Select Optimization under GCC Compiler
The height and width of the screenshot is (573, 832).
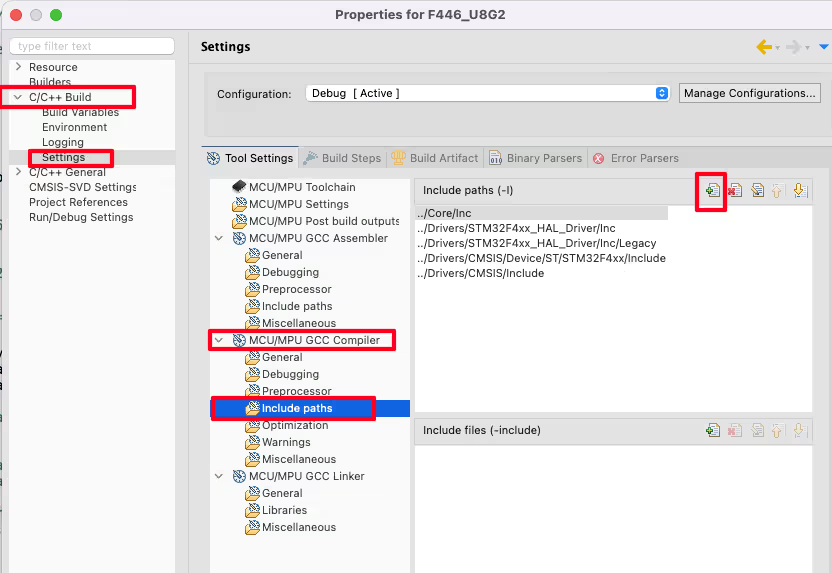pos(287,425)
